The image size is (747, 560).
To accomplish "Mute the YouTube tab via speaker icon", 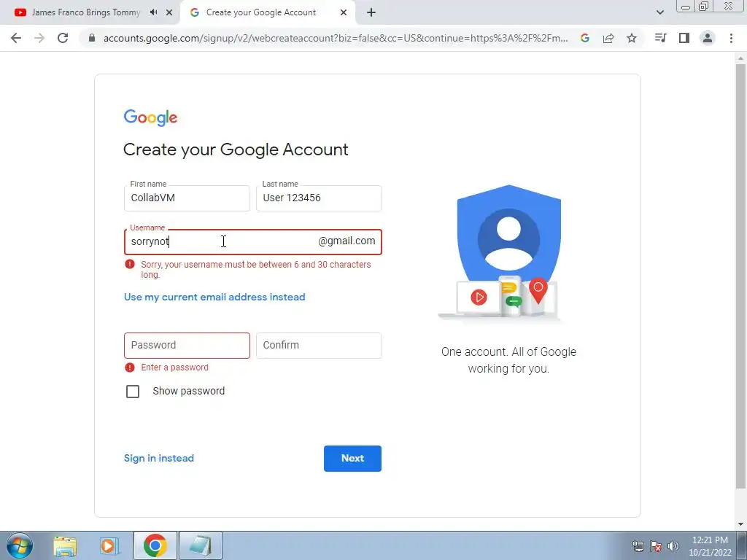I will click(x=153, y=12).
